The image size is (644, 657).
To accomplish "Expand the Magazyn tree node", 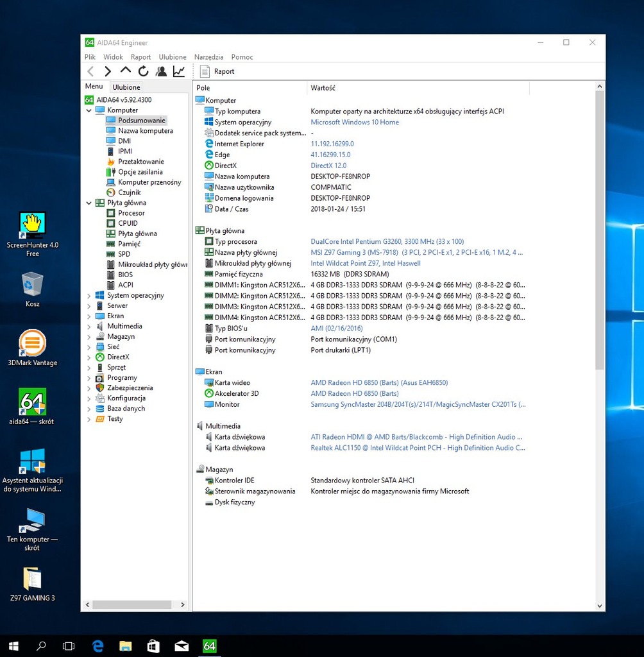I will [x=89, y=336].
